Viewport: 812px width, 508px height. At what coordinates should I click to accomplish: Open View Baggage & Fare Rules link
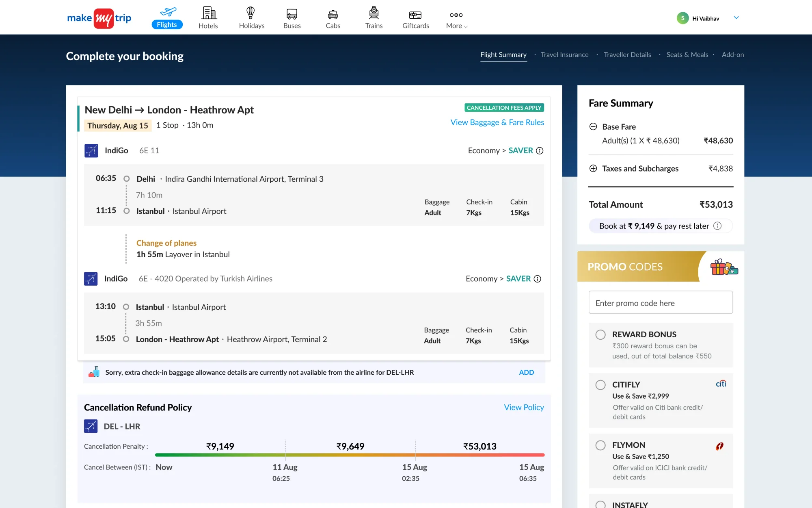[497, 122]
